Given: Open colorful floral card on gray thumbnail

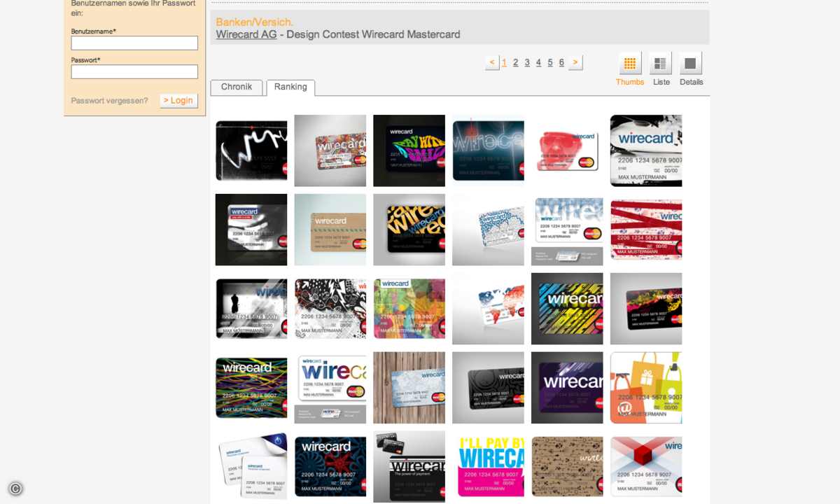Looking at the screenshot, I should click(330, 150).
